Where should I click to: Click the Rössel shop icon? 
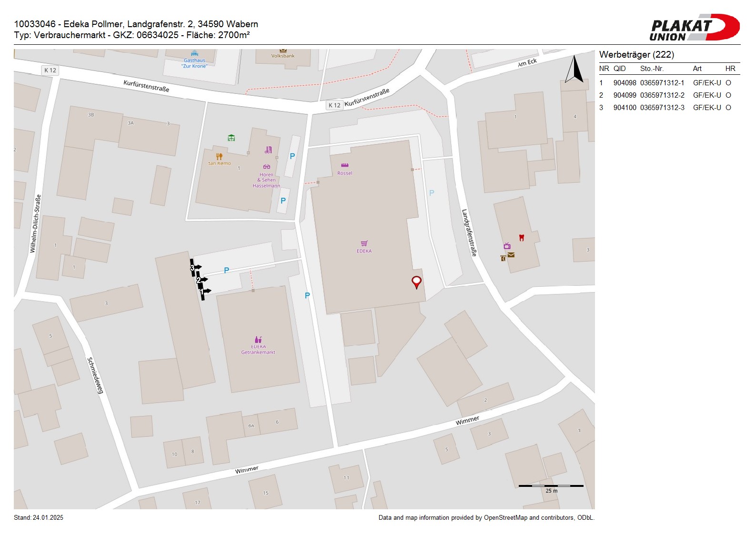point(344,165)
